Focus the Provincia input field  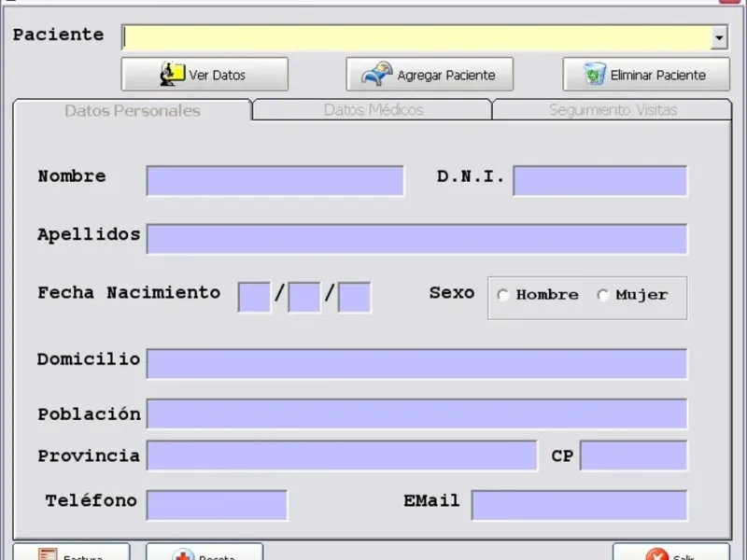(x=342, y=455)
